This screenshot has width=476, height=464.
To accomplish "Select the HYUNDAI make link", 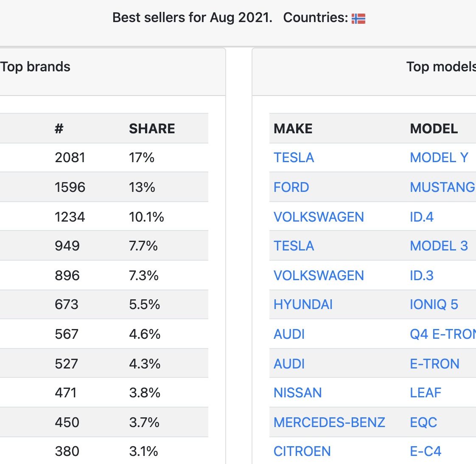I will click(x=303, y=304).
